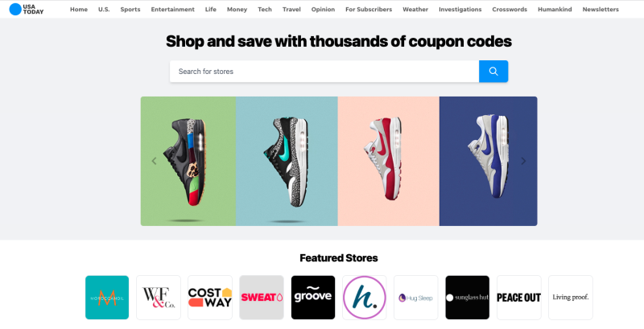Select the red Nike sneaker slide
The image size is (644, 329).
(389, 161)
